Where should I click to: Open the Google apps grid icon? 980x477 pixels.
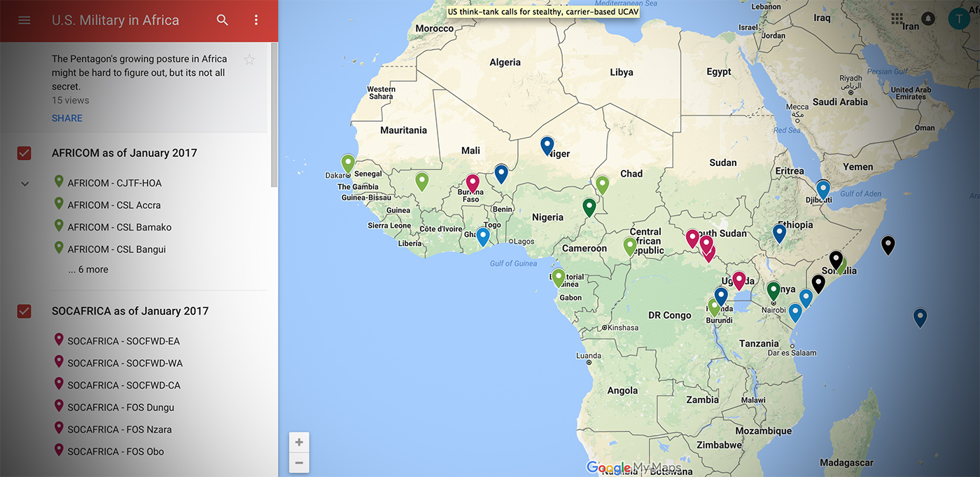coord(897,19)
